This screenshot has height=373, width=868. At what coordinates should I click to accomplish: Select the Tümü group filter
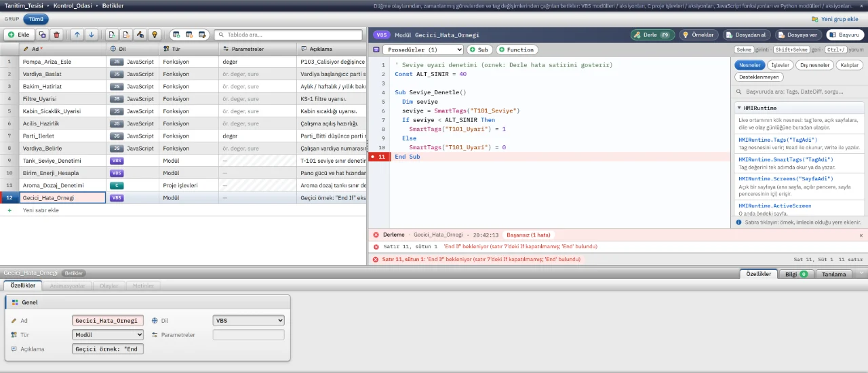coord(36,19)
